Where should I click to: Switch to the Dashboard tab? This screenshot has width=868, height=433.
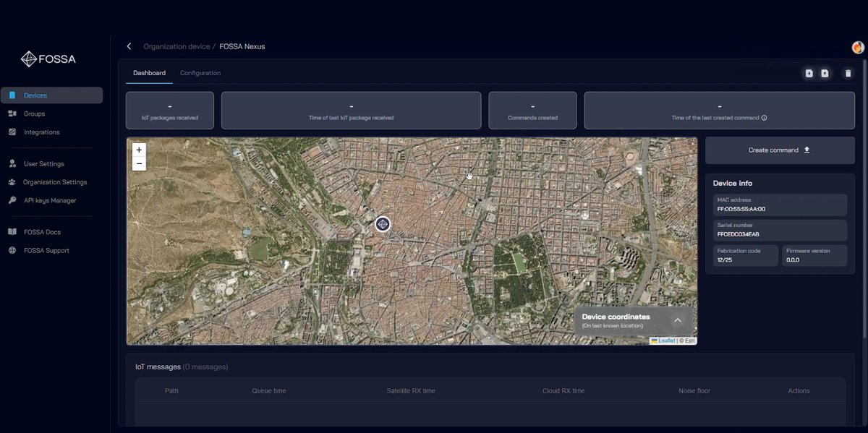[x=149, y=73]
